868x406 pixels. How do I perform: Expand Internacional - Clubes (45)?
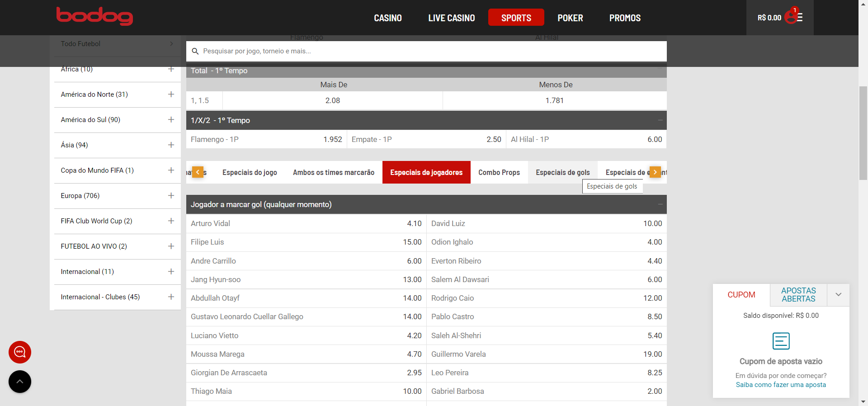[x=171, y=297]
